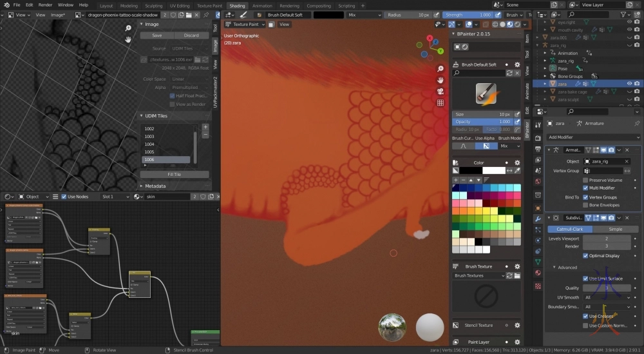Click the brush thumbnail preview in BPainter
Image resolution: width=644 pixels, height=354 pixels.
point(486,93)
